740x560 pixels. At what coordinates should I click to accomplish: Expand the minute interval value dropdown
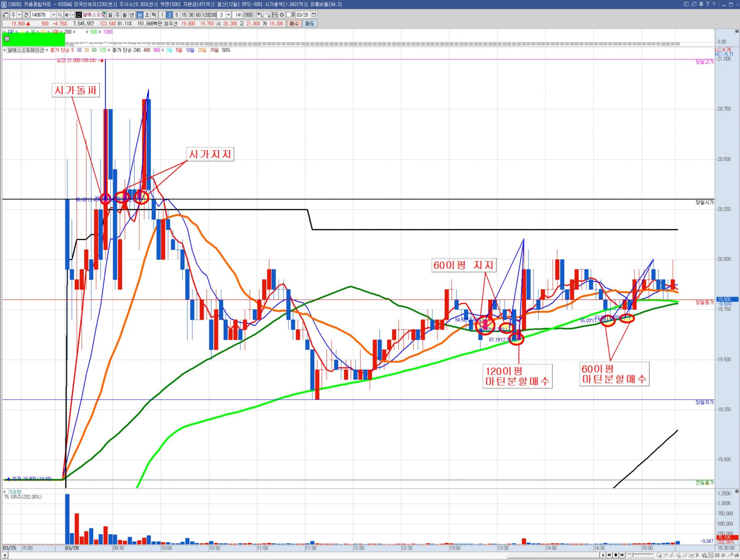point(229,15)
